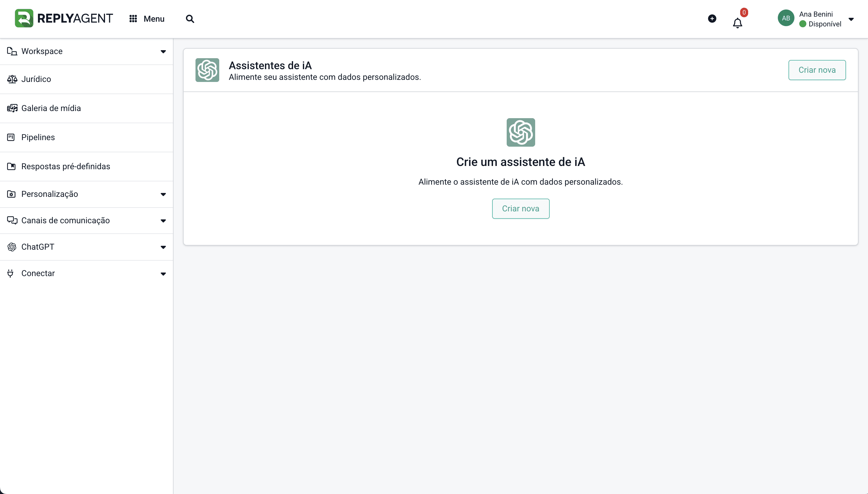Go to Pipelines menu item

point(86,137)
